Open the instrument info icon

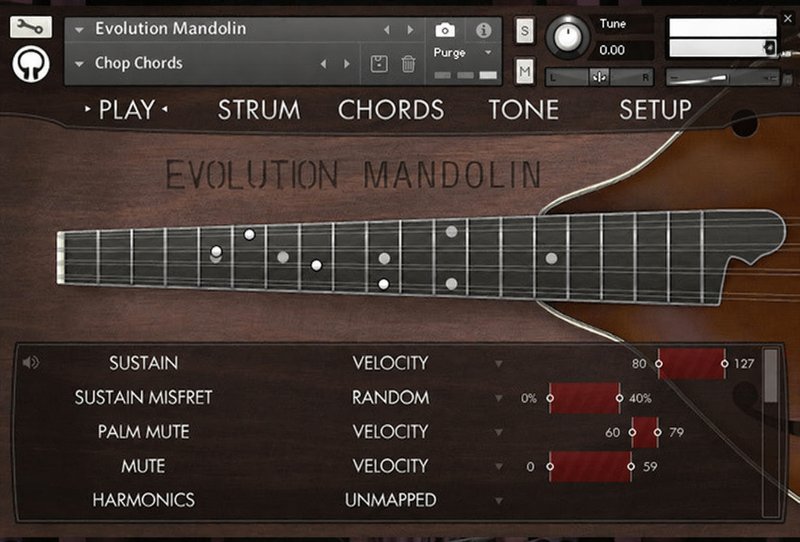(483, 30)
